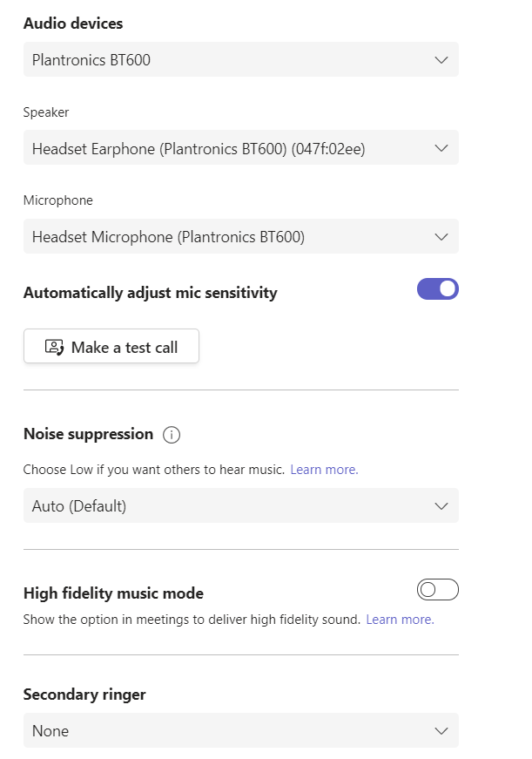Click the Noise suppression info icon

[x=172, y=435]
